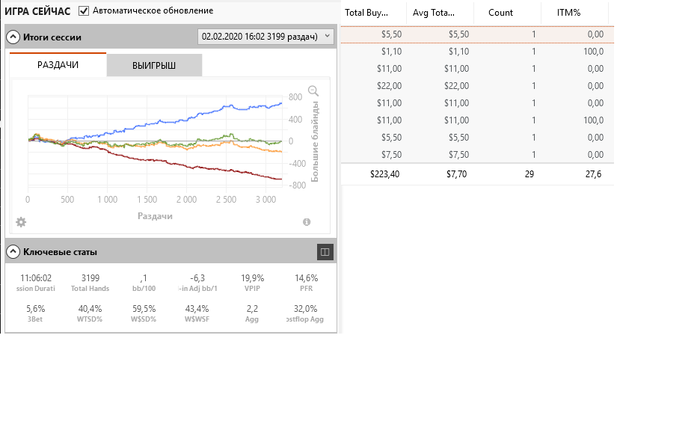
Task: Select the $22,00 tournament row
Action: (477, 86)
